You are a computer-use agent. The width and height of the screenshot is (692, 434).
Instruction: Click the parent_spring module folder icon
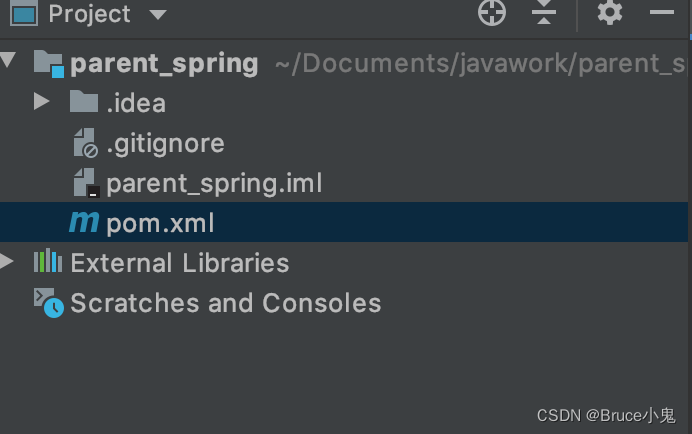coord(49,64)
